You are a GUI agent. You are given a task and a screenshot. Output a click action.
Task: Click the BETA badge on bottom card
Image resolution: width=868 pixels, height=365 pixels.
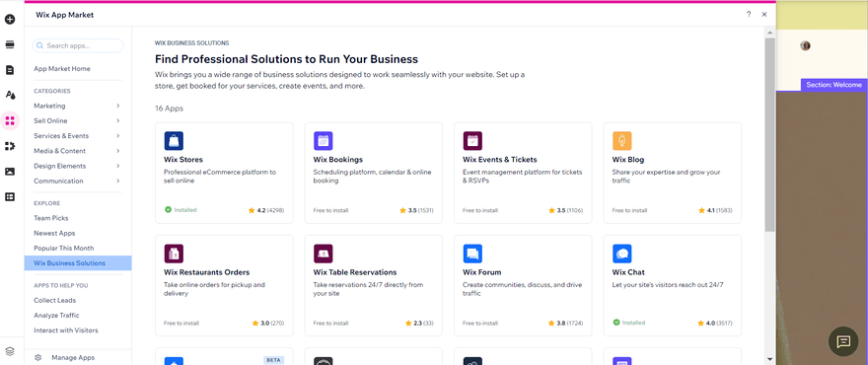pos(274,360)
